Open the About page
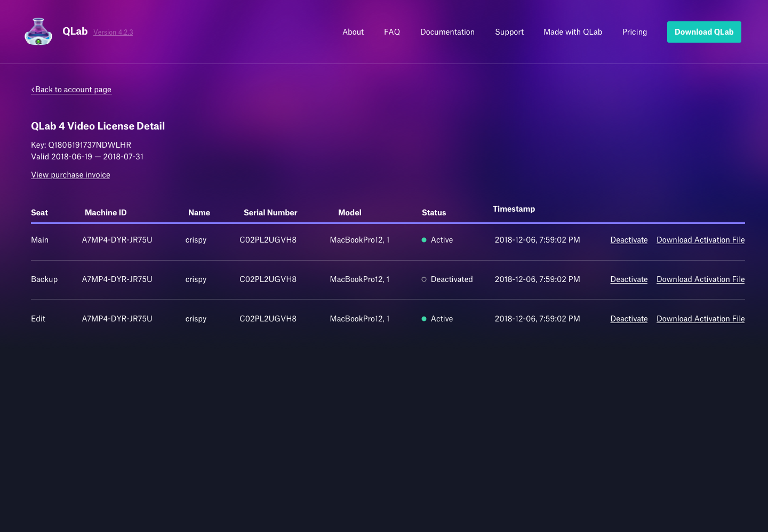Viewport: 768px width, 532px height. pos(353,32)
